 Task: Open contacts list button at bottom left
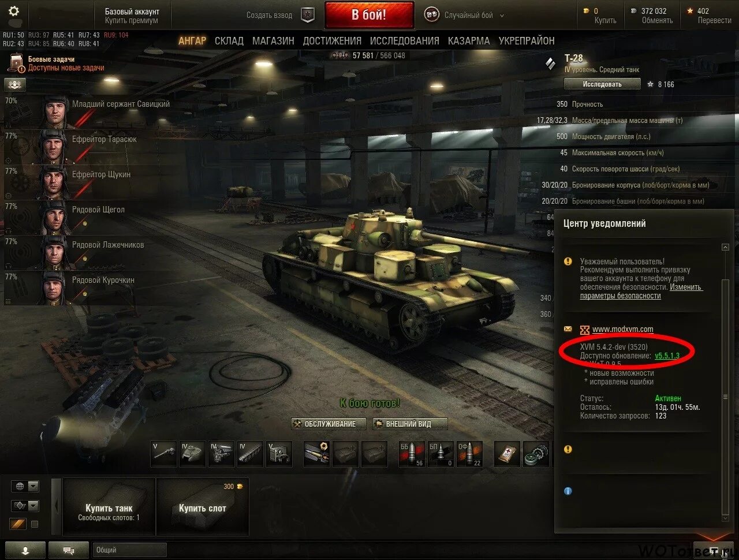click(25, 550)
